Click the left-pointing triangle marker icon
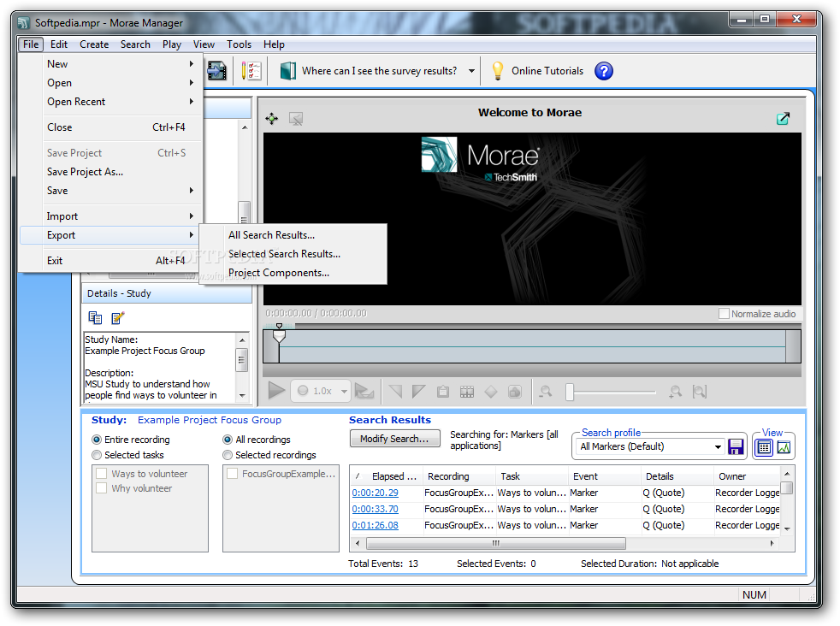The height and width of the screenshot is (626, 840). click(396, 392)
